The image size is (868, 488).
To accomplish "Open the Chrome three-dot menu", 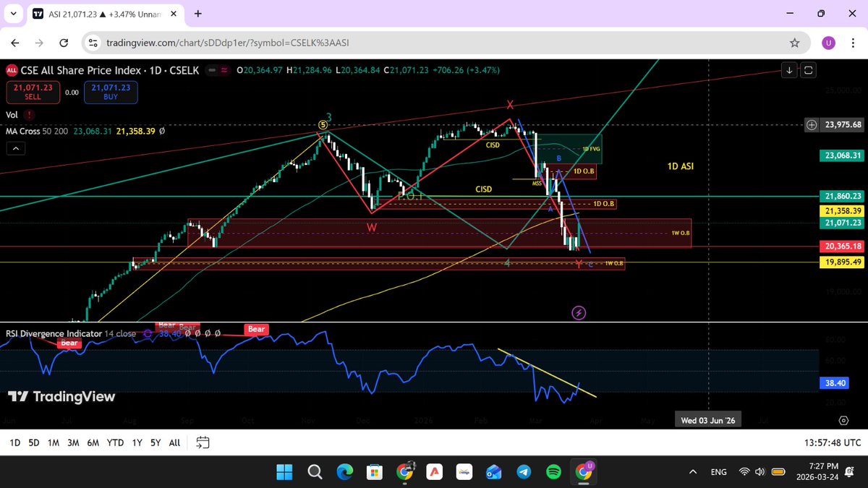I will tap(852, 43).
